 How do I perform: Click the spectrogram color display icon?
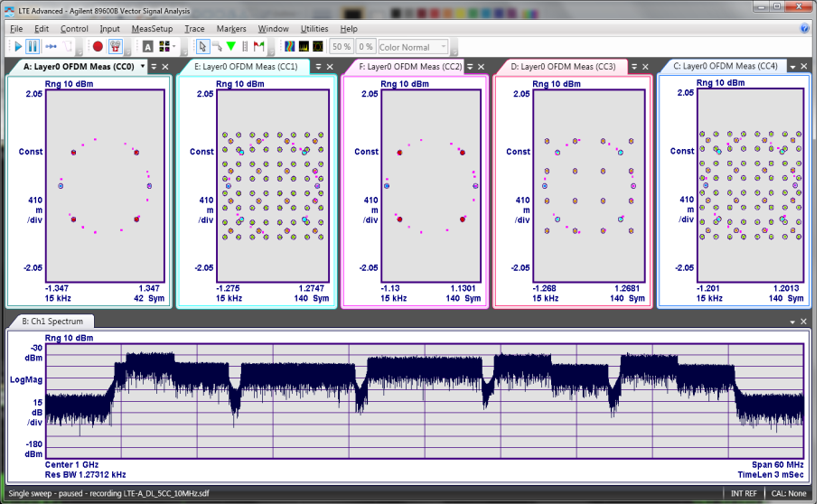(x=289, y=46)
